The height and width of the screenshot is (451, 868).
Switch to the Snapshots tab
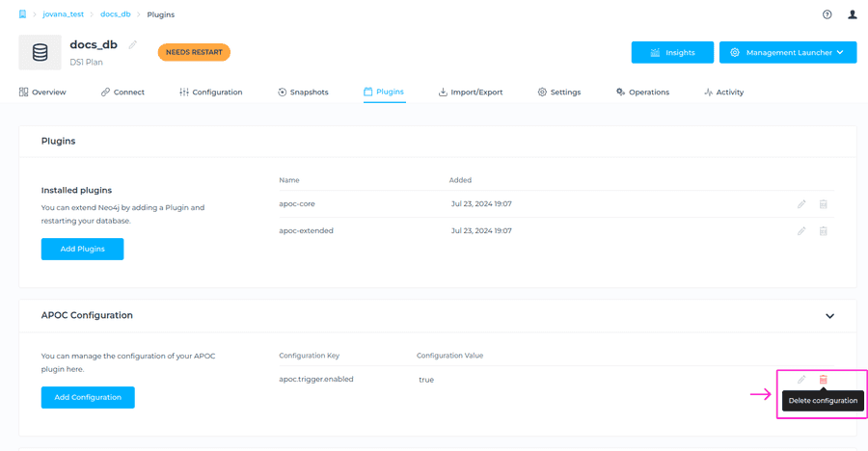click(303, 93)
